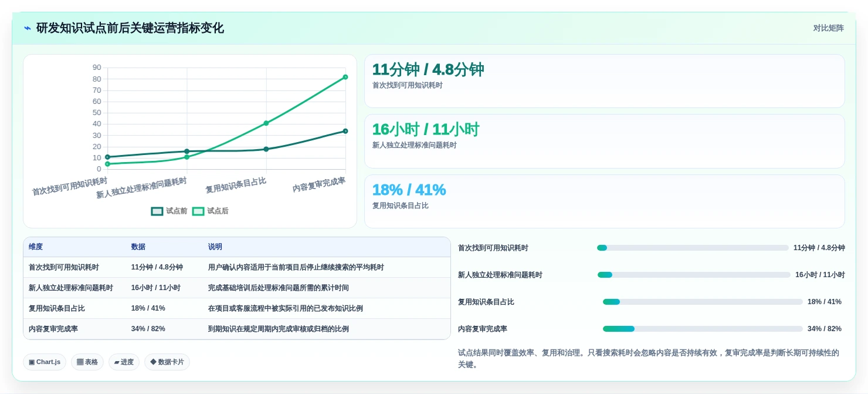Click table value 11分钟 / 4.8分钟
868x394 pixels.
pyautogui.click(x=157, y=267)
